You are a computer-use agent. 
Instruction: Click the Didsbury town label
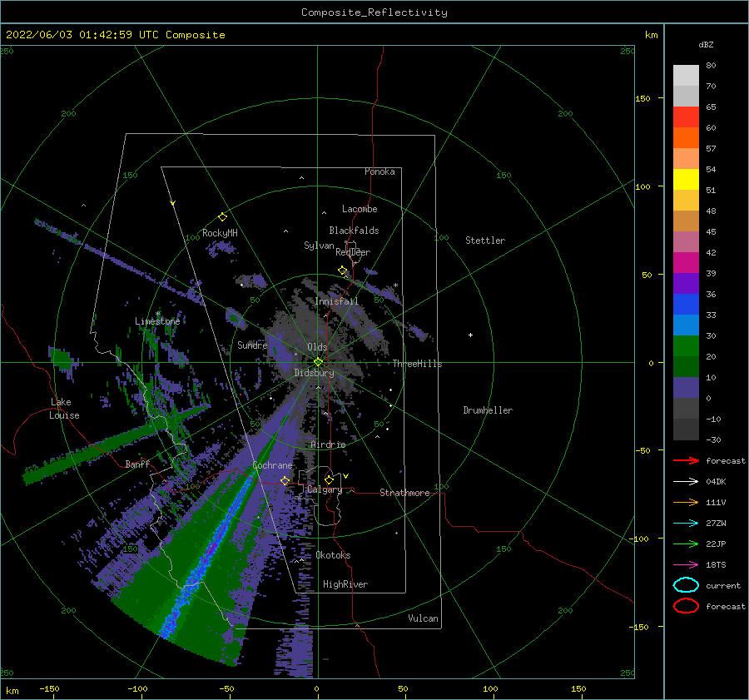pos(315,373)
